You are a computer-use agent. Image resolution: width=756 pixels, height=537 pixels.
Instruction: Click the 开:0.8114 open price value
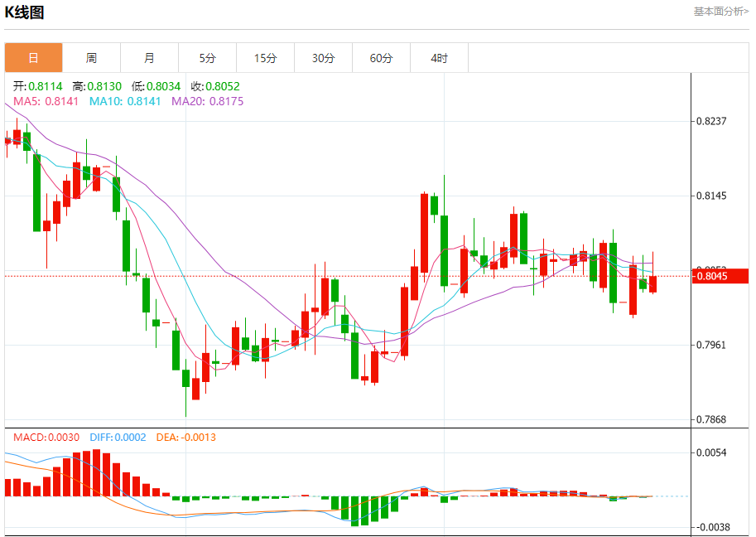click(x=37, y=86)
